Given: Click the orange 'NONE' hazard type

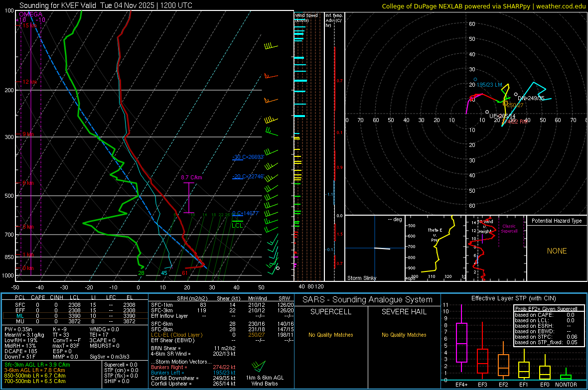Looking at the screenshot, I should (557, 251).
